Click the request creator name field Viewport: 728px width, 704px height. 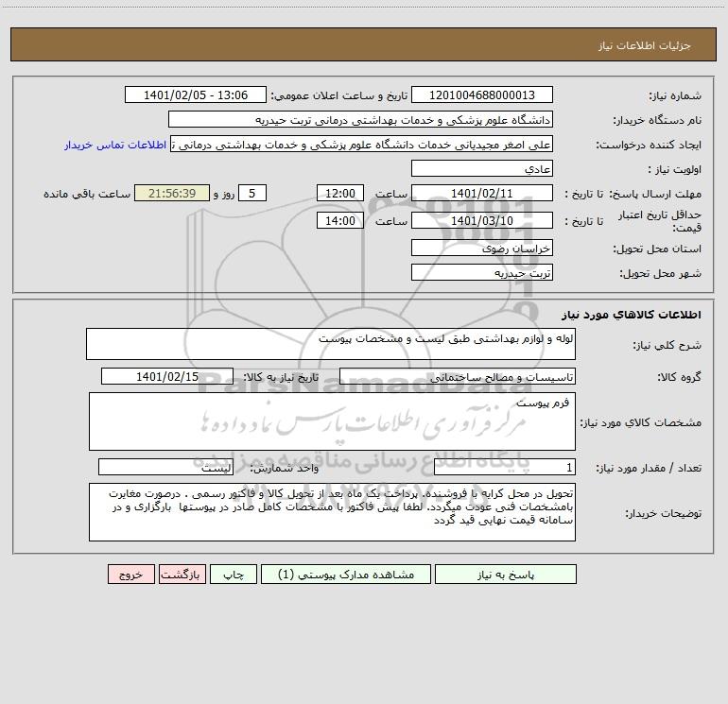click(362, 145)
